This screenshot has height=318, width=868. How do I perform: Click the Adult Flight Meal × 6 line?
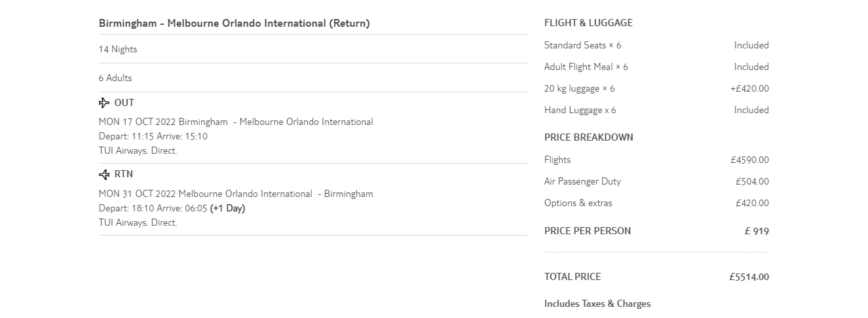tap(586, 67)
